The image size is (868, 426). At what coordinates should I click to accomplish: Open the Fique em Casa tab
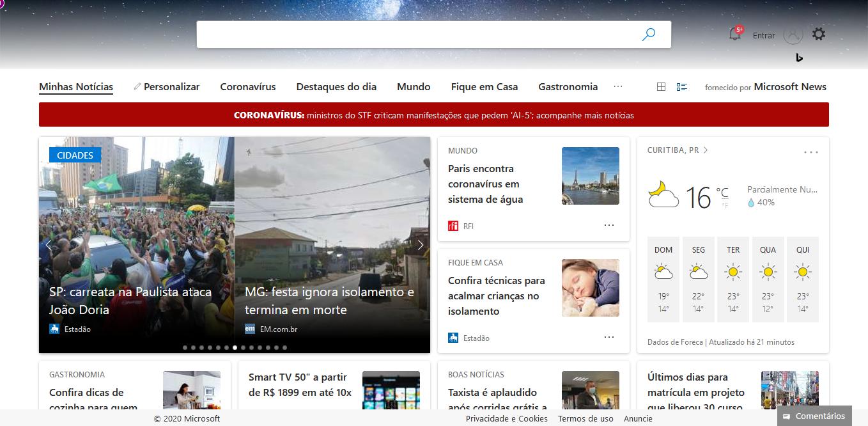[484, 86]
